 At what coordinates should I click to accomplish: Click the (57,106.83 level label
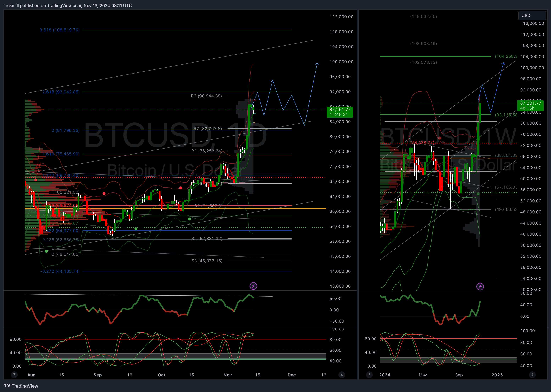tap(506, 187)
